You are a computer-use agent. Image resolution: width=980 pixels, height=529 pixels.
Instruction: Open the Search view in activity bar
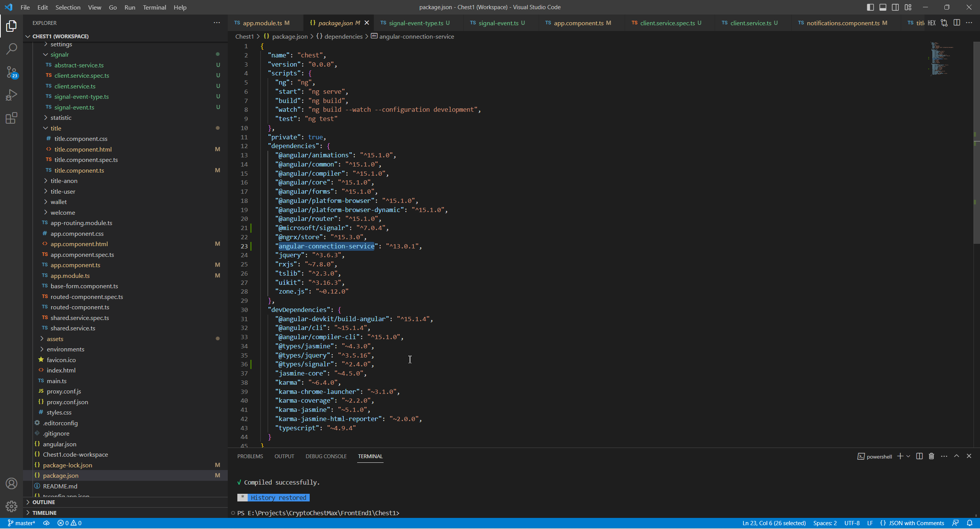tap(11, 49)
